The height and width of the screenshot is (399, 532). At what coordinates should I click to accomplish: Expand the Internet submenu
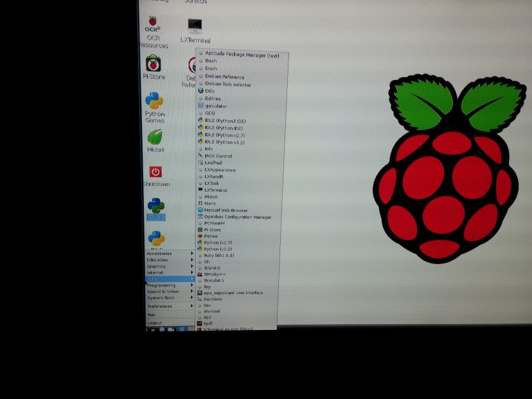point(169,273)
